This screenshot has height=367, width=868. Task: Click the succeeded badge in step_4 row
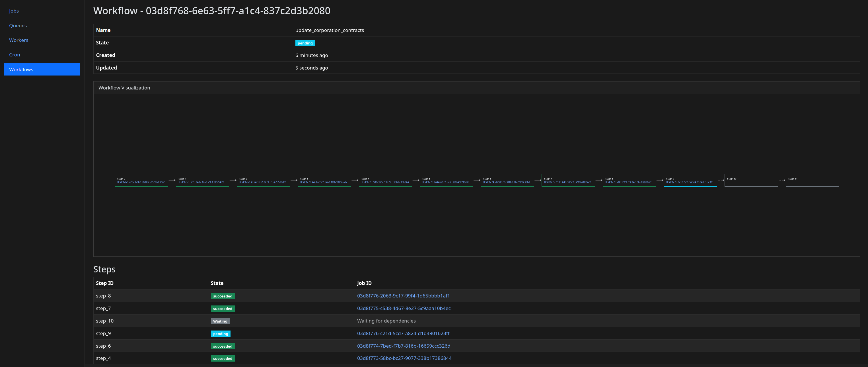(223, 358)
